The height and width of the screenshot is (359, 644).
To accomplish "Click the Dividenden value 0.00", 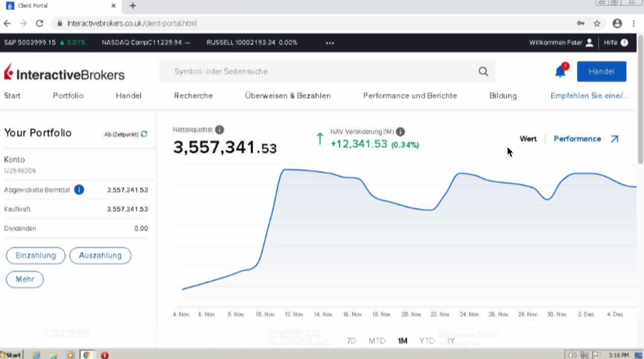I will point(141,229).
